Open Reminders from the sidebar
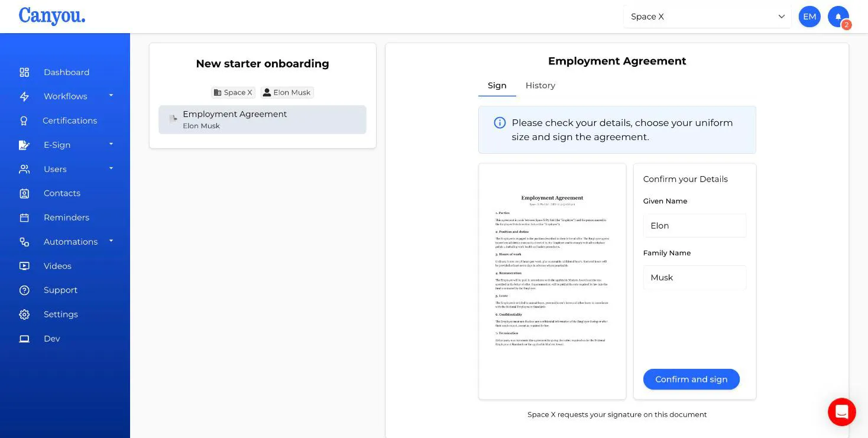Image resolution: width=868 pixels, height=438 pixels. pyautogui.click(x=66, y=218)
